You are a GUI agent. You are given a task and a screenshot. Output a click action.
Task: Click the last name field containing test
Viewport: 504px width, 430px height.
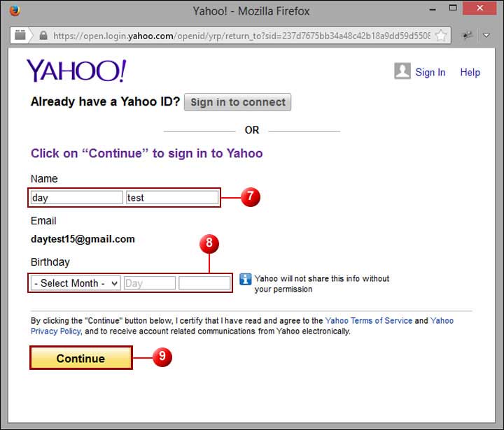pos(172,197)
